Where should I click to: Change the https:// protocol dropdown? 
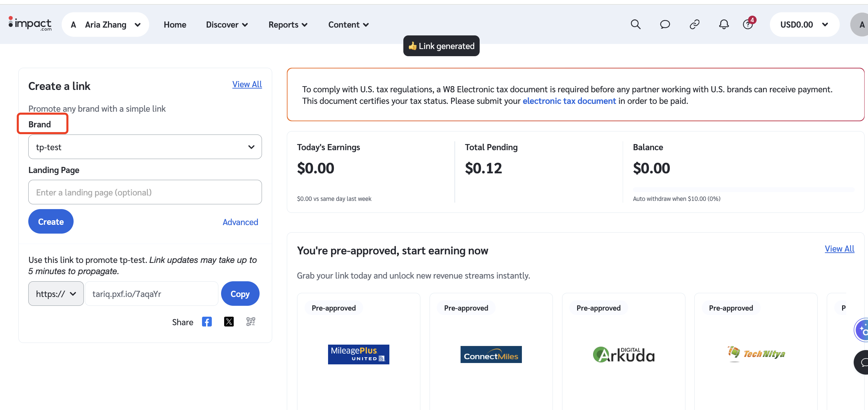[x=56, y=294]
